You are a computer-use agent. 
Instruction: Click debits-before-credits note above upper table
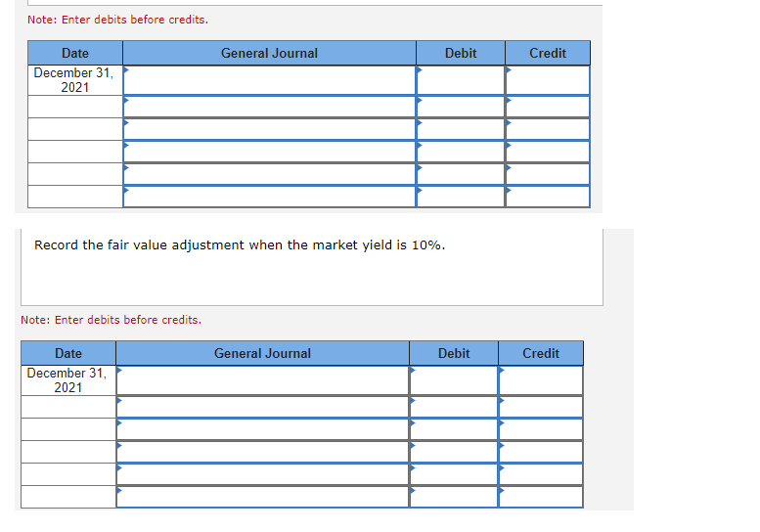pyautogui.click(x=117, y=20)
